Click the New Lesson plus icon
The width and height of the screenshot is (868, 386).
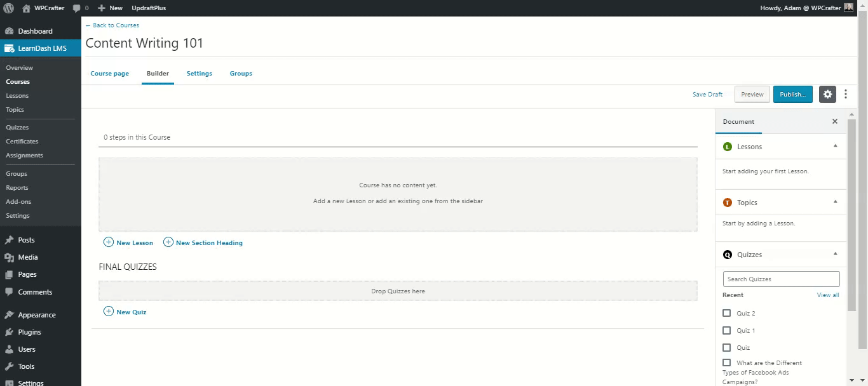[x=109, y=242]
